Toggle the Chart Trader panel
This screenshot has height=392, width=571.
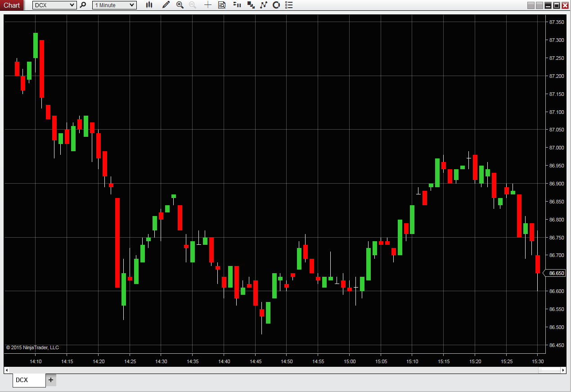point(237,5)
